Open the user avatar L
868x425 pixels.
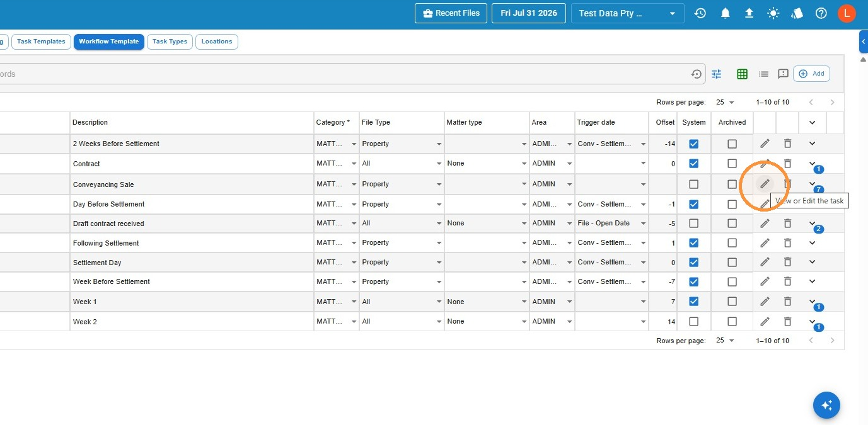847,13
